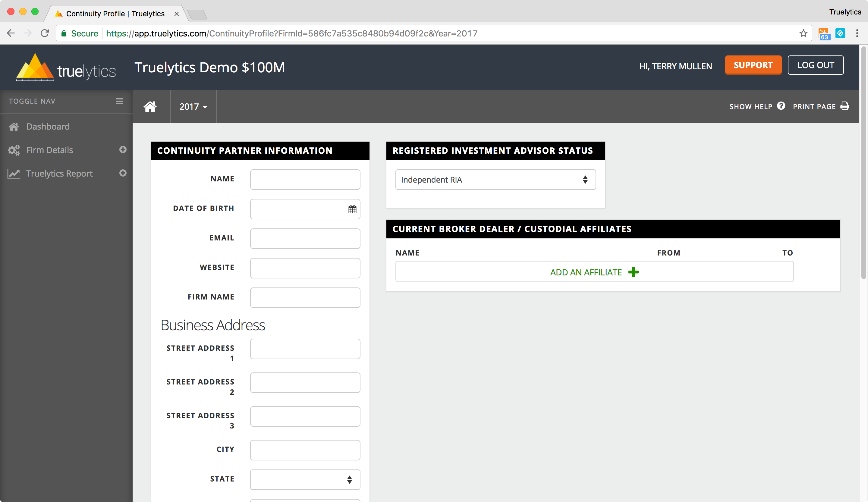Image resolution: width=868 pixels, height=502 pixels.
Task: Click the Dashboard house icon in sidebar
Action: 14,126
